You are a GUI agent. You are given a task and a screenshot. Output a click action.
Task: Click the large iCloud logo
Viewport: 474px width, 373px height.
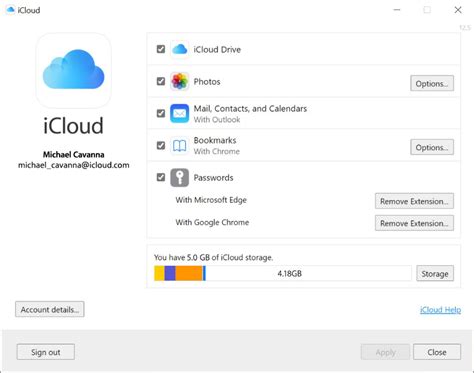(73, 70)
